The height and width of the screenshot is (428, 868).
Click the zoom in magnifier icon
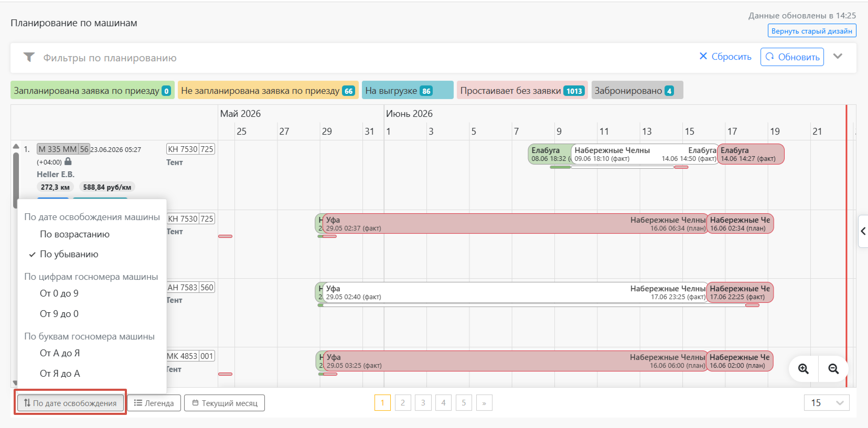(803, 369)
